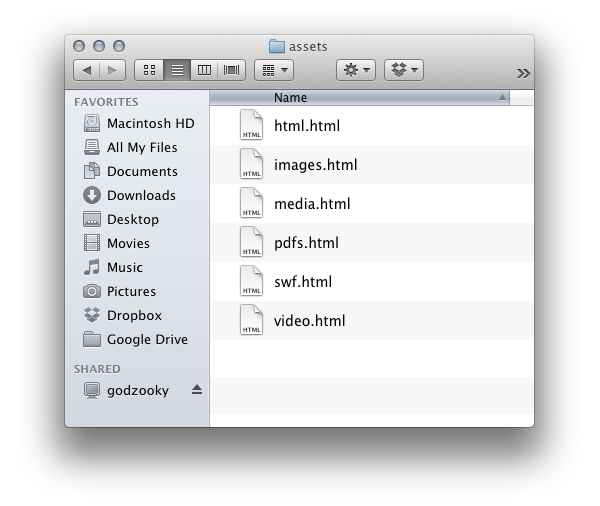Click the Dropbox box icon in sidebar
This screenshot has height=506, width=600.
tap(92, 315)
